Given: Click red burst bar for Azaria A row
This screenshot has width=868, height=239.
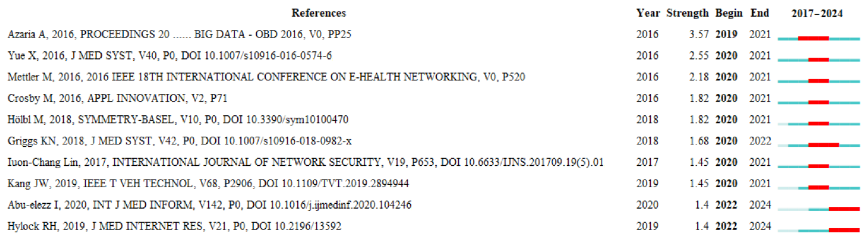Looking at the screenshot, I should click(813, 39).
